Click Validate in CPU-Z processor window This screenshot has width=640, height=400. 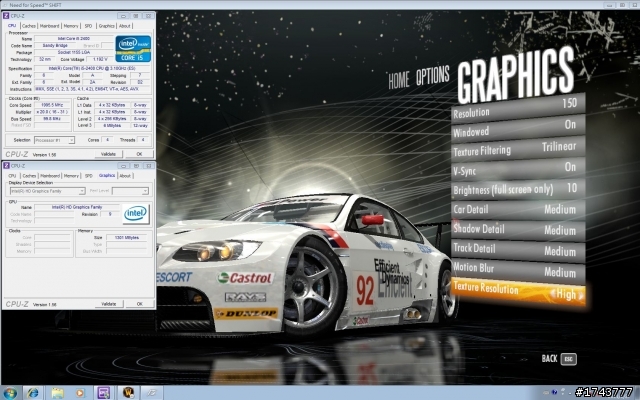108,154
